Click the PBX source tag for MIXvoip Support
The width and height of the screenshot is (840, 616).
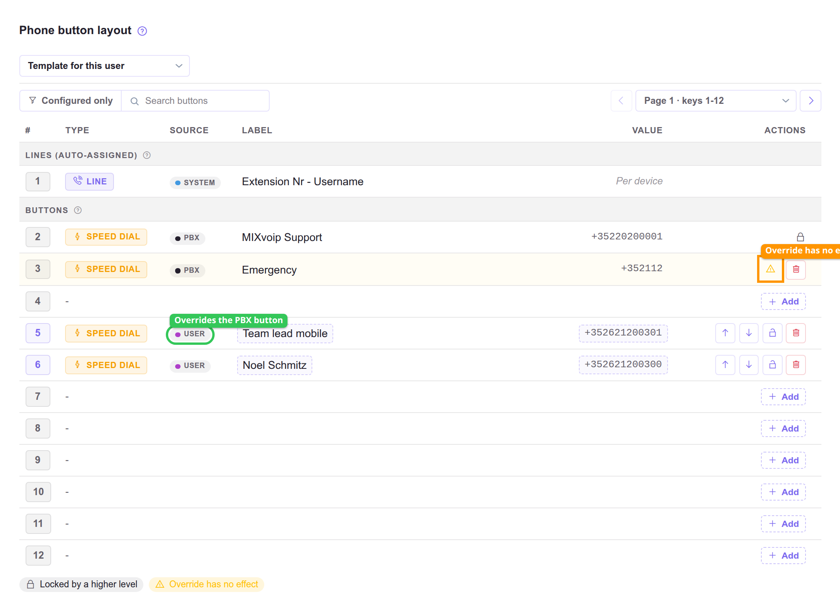[188, 238]
